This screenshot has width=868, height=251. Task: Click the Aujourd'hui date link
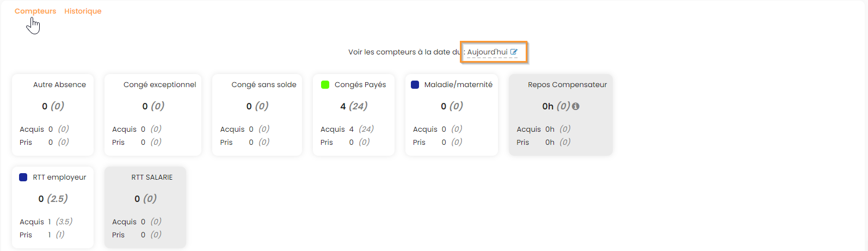[x=487, y=52]
